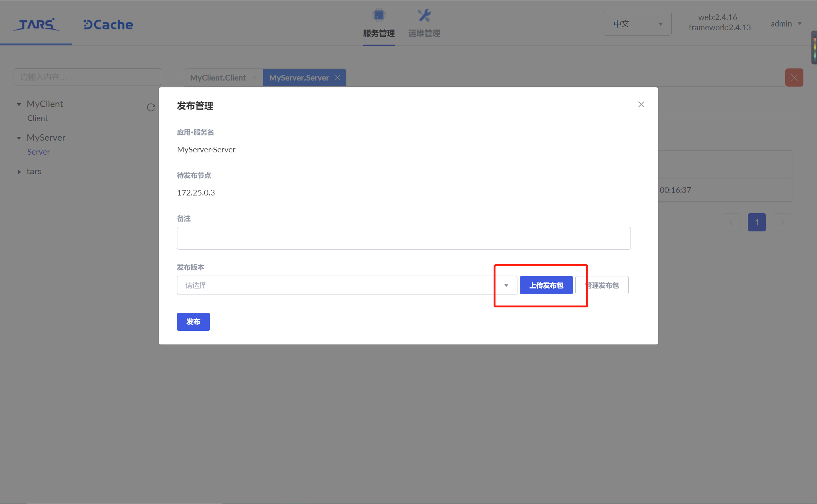
Task: Collapse the MyClient tree node
Action: click(x=19, y=104)
